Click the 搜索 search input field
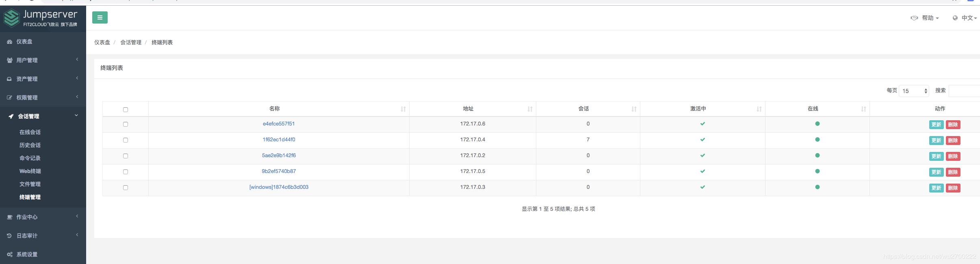This screenshot has width=980, height=264. 964,91
